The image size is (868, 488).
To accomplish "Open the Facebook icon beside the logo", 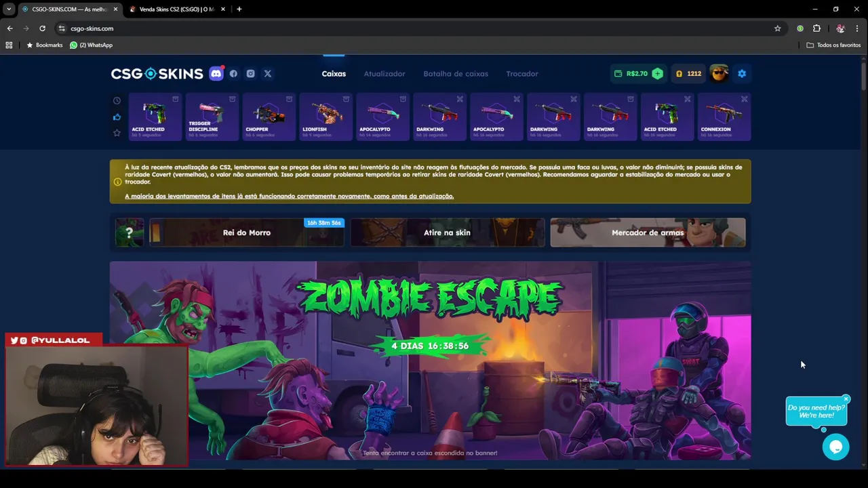I will coord(233,73).
